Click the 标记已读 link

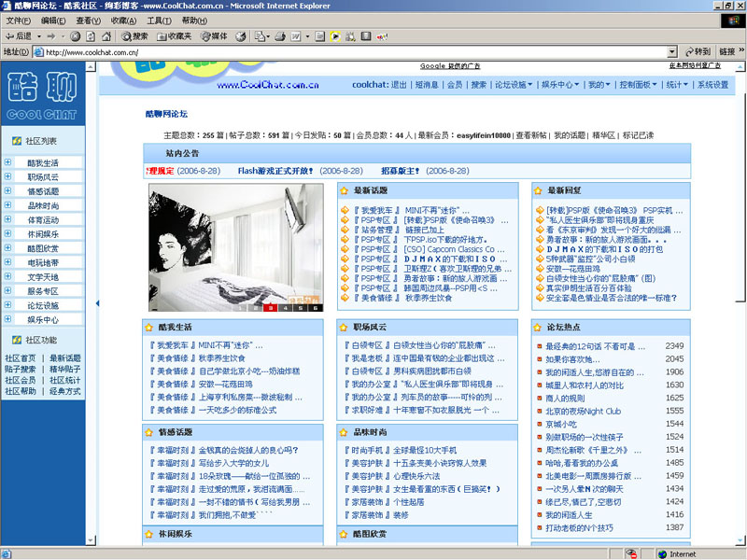click(639, 135)
